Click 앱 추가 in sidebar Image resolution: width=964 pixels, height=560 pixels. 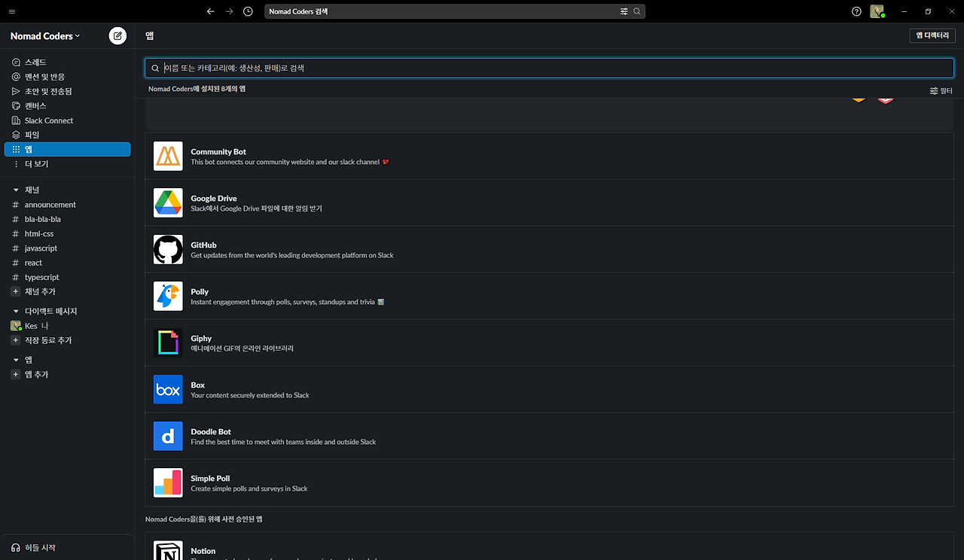click(36, 374)
